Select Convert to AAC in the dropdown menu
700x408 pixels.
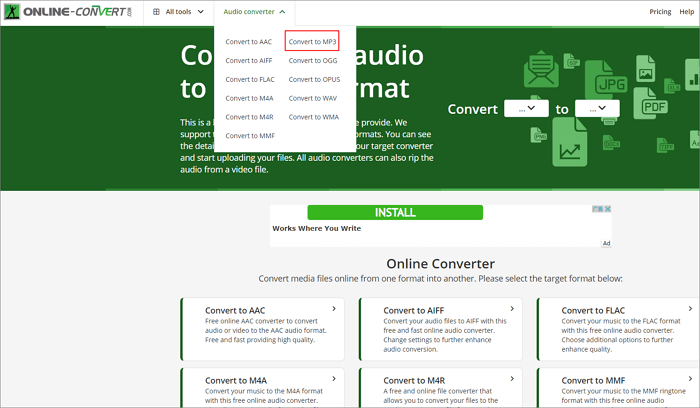pos(249,42)
